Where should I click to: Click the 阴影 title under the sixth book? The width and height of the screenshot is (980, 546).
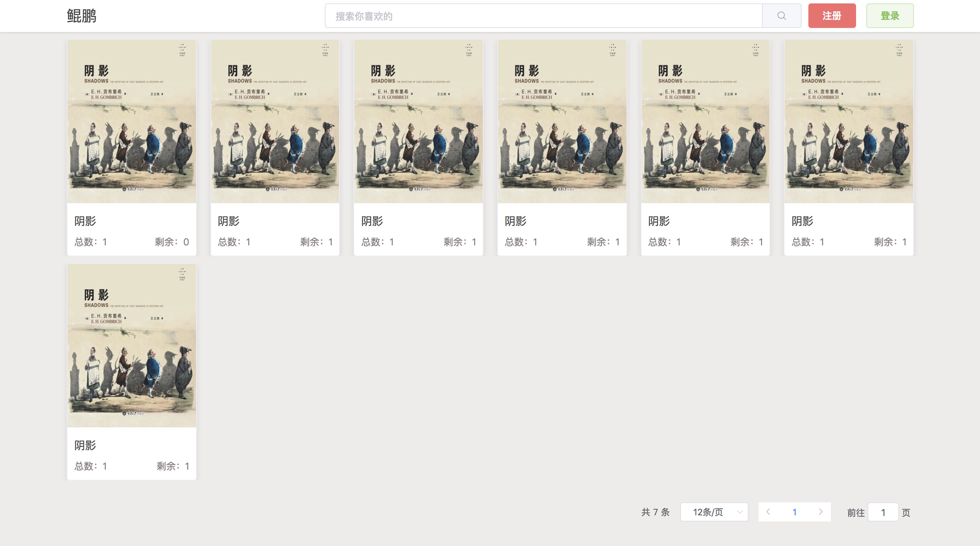coord(802,221)
